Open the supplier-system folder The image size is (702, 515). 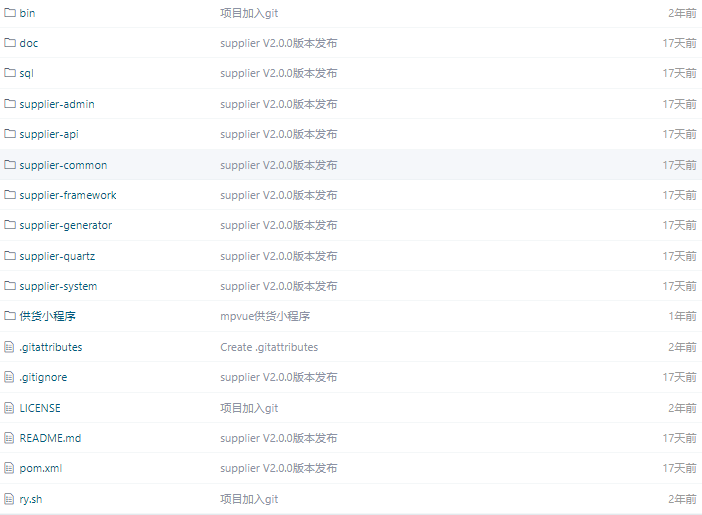pyautogui.click(x=58, y=286)
